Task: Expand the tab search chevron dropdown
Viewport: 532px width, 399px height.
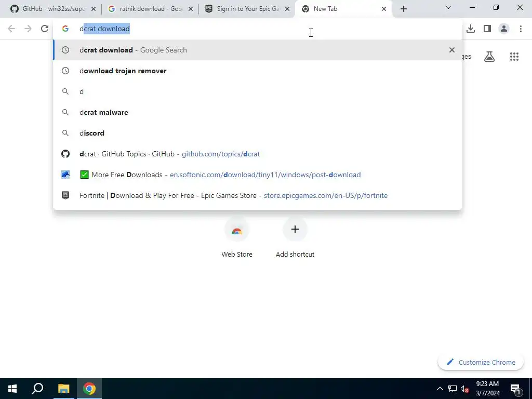Action: 448,7
